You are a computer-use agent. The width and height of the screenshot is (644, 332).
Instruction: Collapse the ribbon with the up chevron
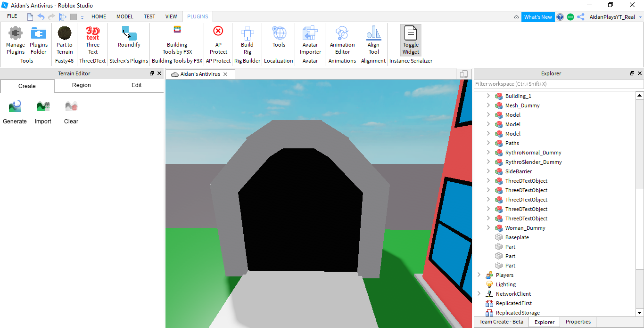click(x=516, y=17)
